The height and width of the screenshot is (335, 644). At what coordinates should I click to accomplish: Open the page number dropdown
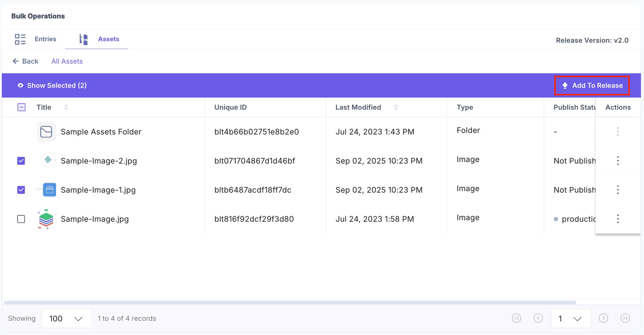[x=571, y=318]
